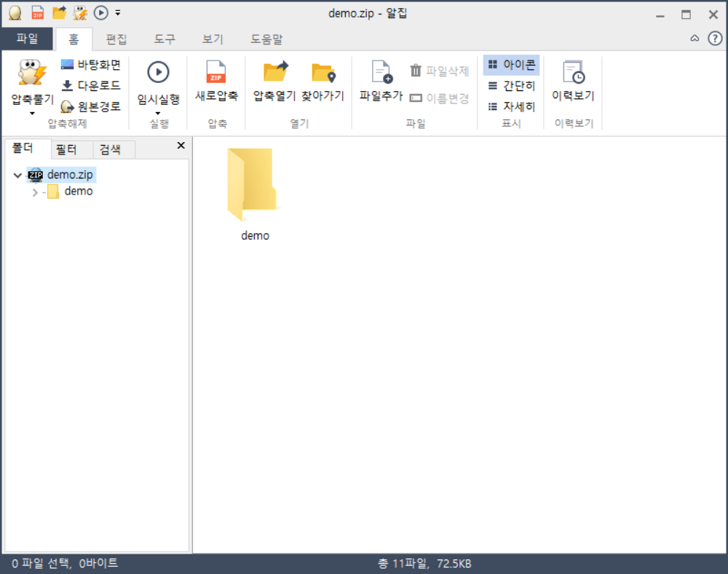Viewport: 728px width, 574px height.
Task: Open the 검색 (Search) panel tab
Action: [x=112, y=149]
